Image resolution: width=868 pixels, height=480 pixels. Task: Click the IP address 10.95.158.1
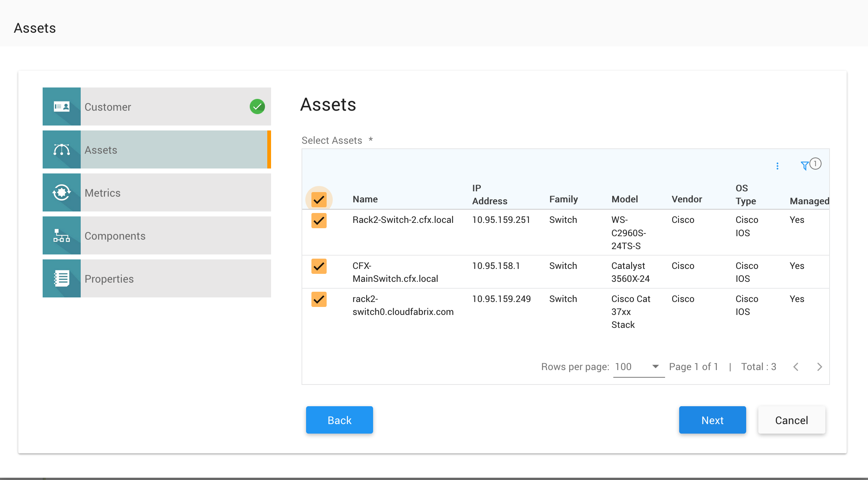(x=496, y=266)
